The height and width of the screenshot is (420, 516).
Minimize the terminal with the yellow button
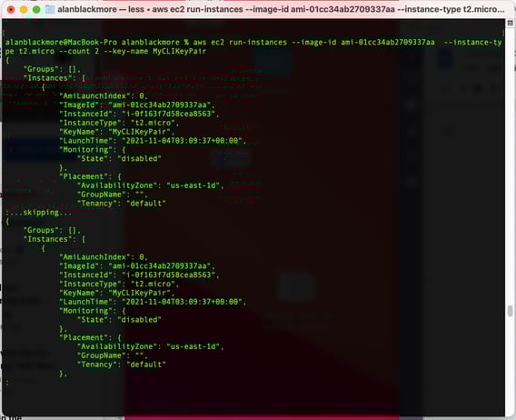(x=24, y=10)
